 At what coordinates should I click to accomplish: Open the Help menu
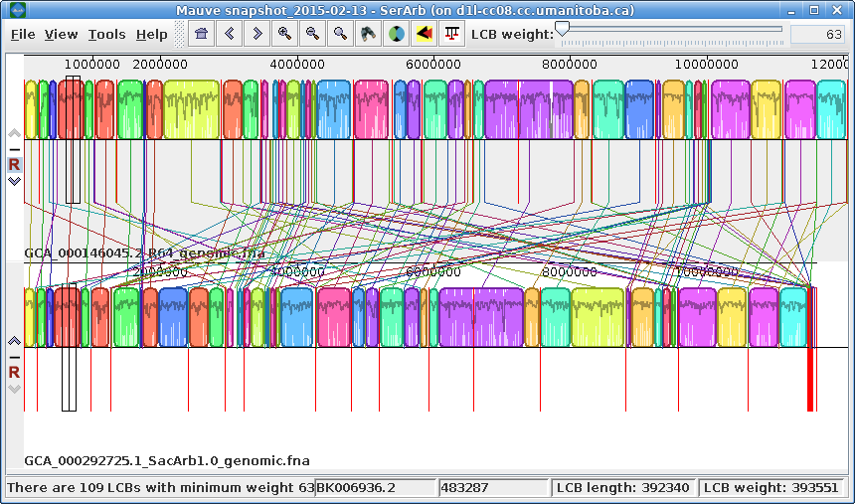151,34
